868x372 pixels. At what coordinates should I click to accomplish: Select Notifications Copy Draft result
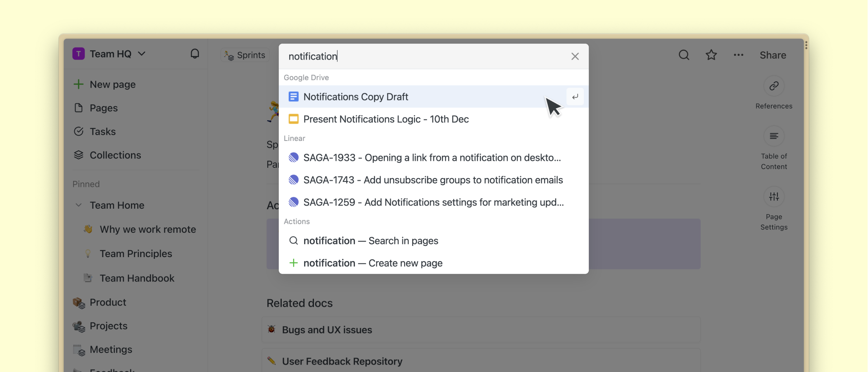coord(356,97)
